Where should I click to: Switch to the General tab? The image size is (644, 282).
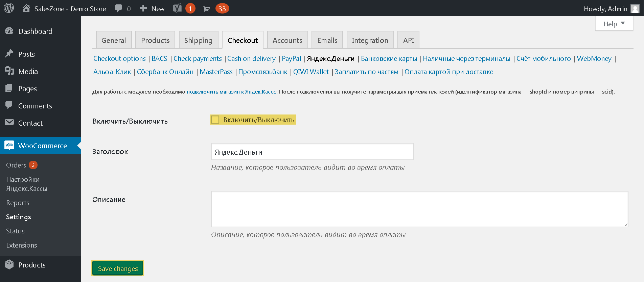114,40
